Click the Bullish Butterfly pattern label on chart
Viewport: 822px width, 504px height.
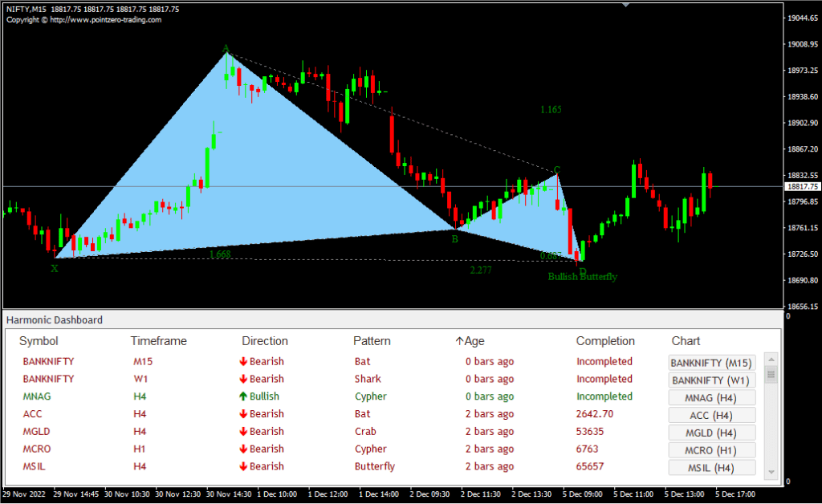(583, 277)
